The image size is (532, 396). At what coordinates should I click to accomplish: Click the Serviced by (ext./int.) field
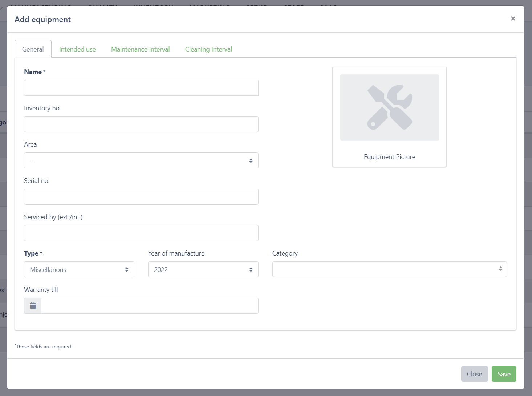coord(141,233)
